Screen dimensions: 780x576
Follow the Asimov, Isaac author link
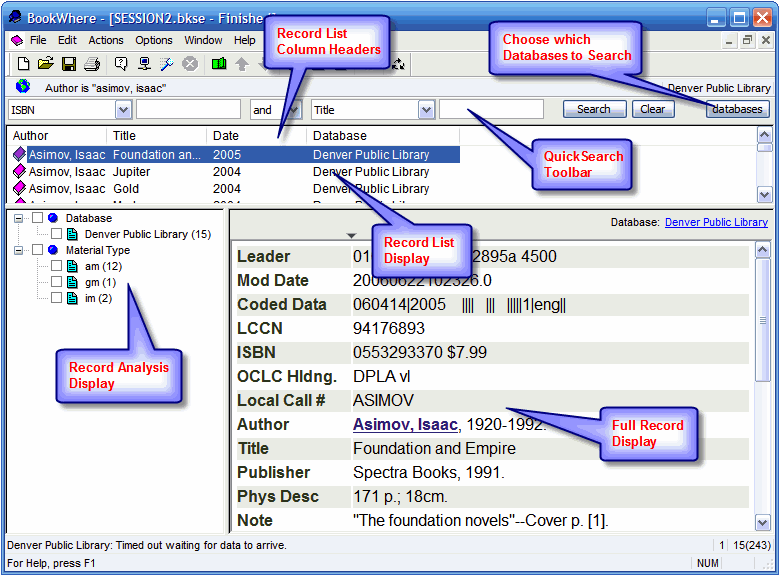click(x=405, y=424)
